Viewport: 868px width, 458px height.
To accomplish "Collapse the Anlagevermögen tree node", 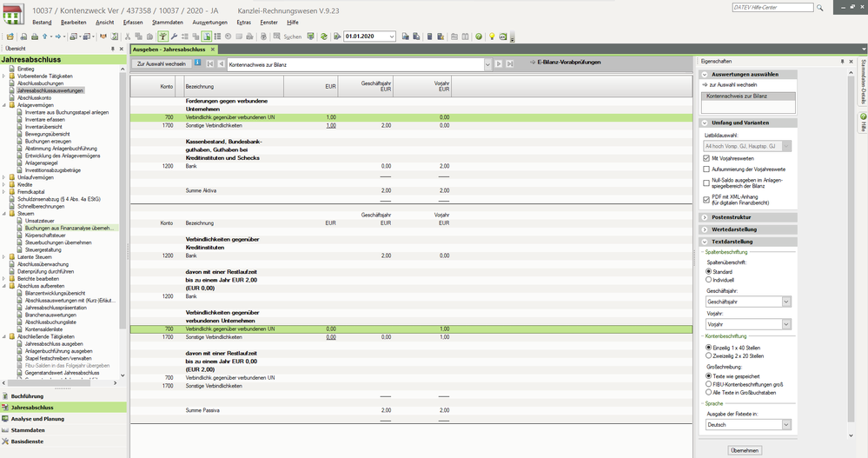I will (x=3, y=104).
